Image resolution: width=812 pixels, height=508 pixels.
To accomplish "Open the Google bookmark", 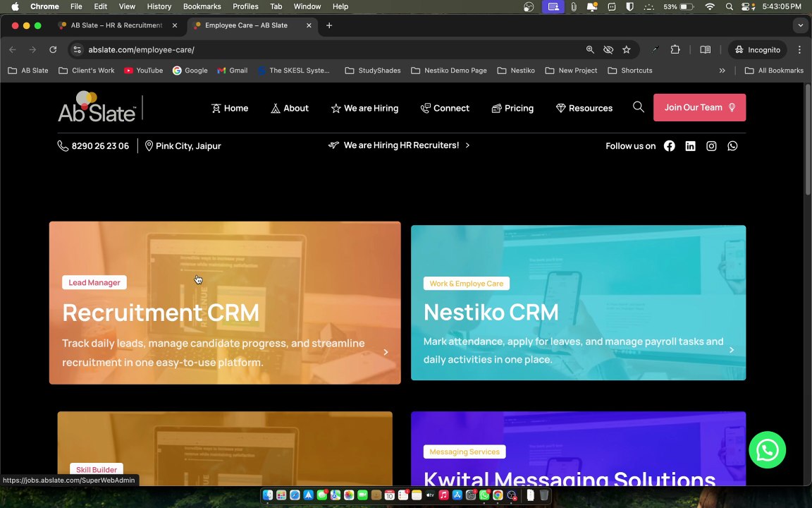I will point(190,71).
